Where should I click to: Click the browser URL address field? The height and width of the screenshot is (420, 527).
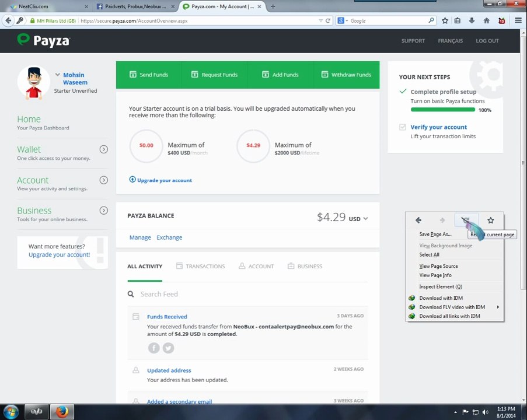coord(198,20)
